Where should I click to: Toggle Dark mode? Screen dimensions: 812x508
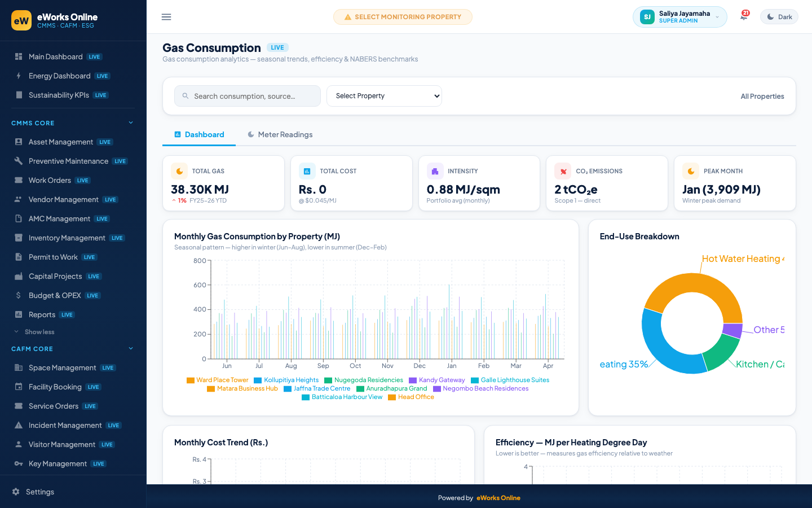[x=779, y=17]
